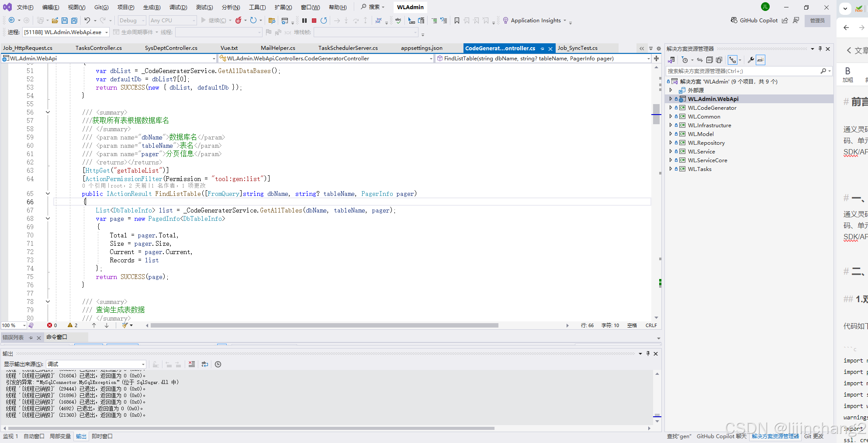Screen dimensions: 868x443
Task: Switch to TasksController.cs tab
Action: point(99,48)
